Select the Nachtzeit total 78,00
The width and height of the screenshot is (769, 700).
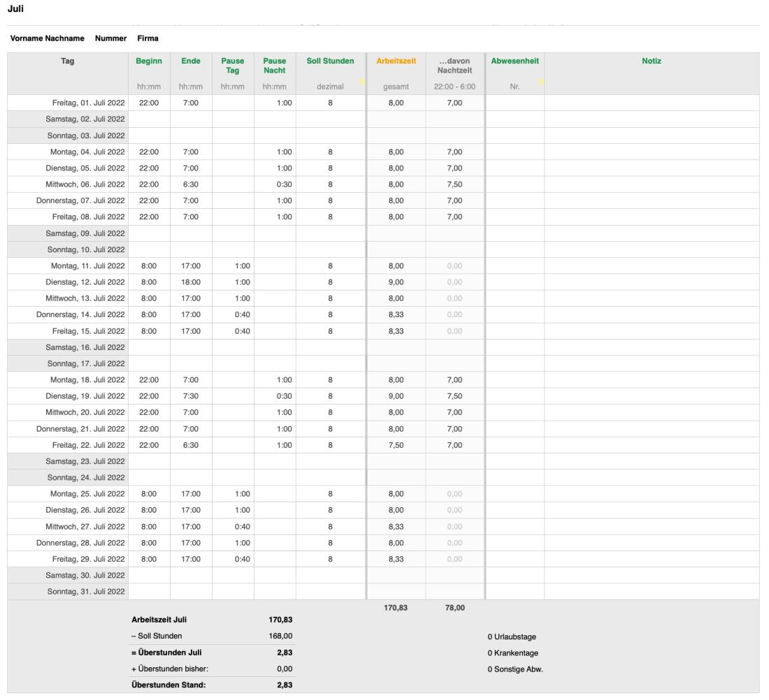pyautogui.click(x=455, y=608)
